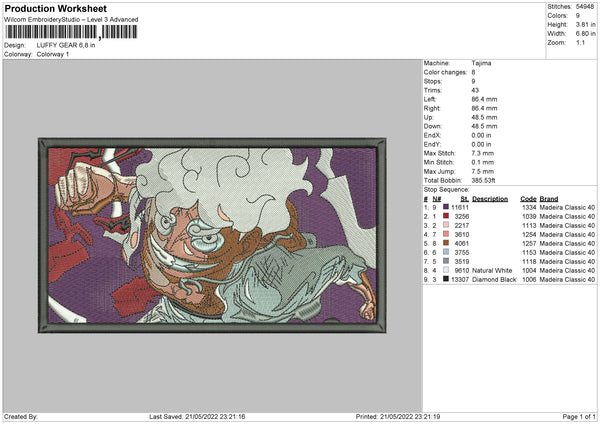This screenshot has height=424, width=600.
Task: Click the embroidery design preview image
Action: (x=212, y=235)
